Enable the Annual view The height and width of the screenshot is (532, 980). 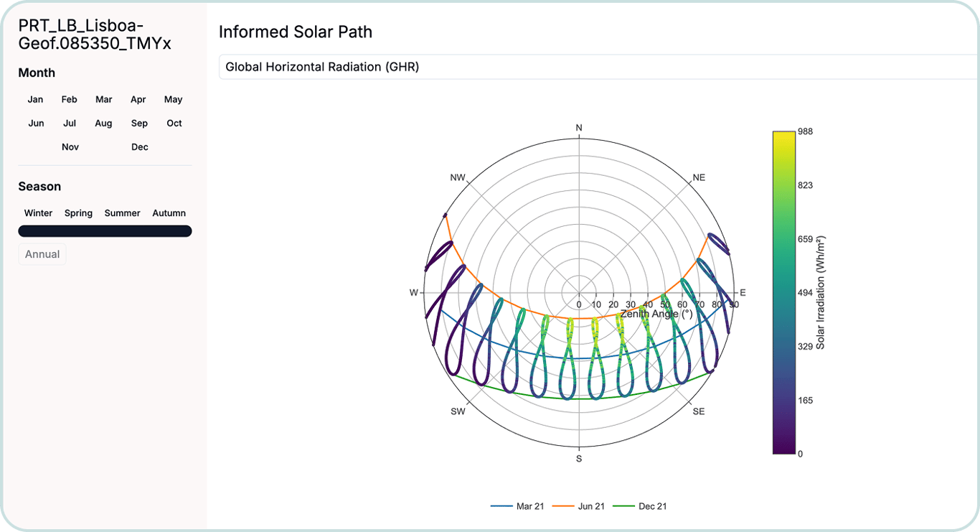(42, 253)
